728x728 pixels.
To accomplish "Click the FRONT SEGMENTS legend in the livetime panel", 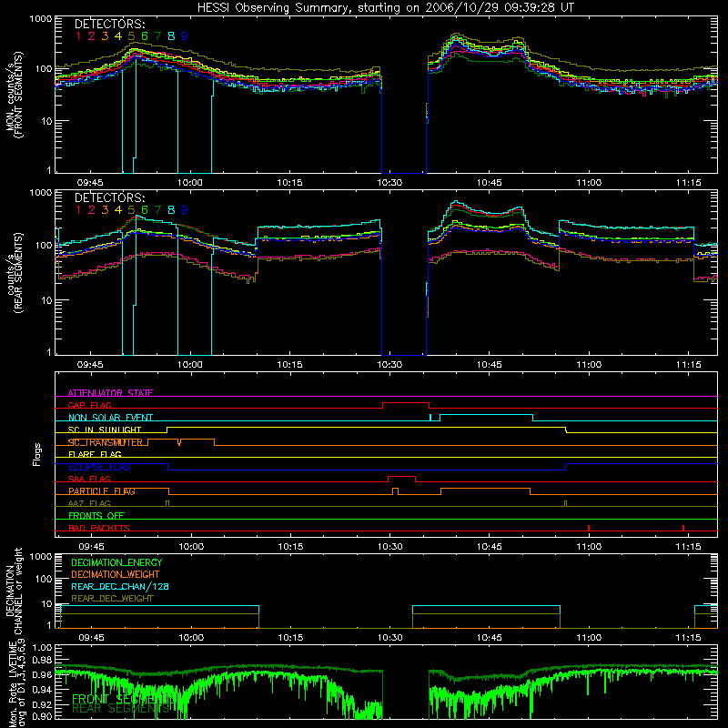I will (x=124, y=699).
